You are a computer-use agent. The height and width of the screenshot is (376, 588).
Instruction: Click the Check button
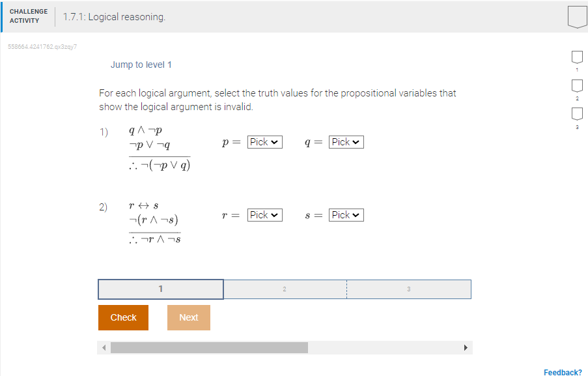(x=123, y=317)
